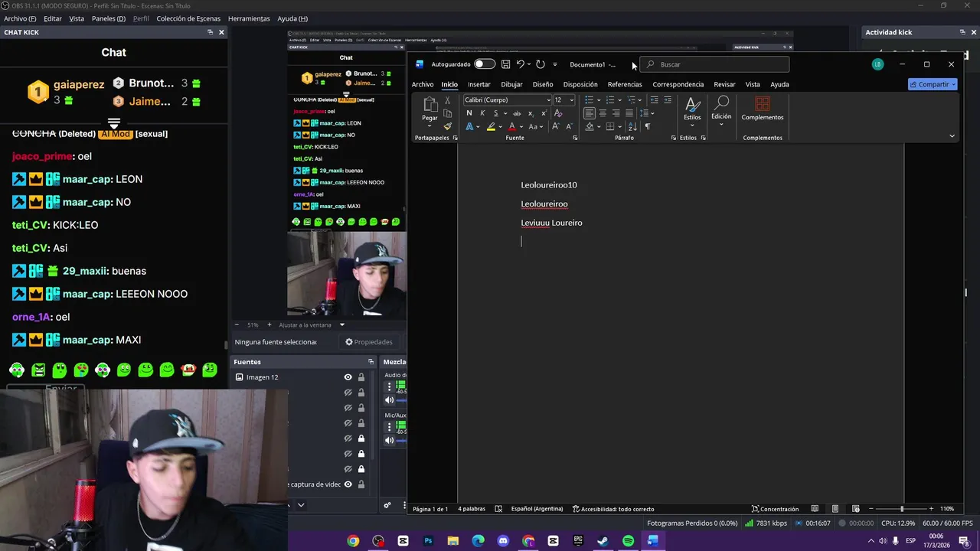Show paragraph marks with the pilcrow icon

click(x=647, y=126)
